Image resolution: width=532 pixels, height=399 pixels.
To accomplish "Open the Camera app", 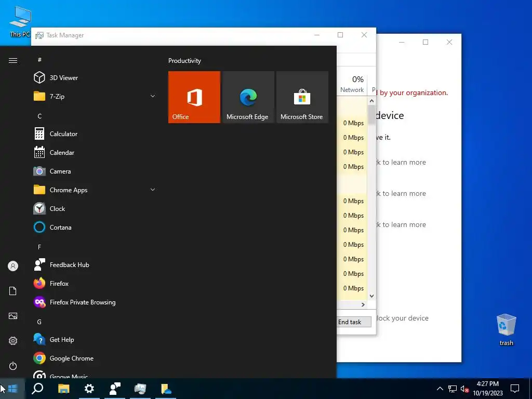I will (x=95, y=171).
